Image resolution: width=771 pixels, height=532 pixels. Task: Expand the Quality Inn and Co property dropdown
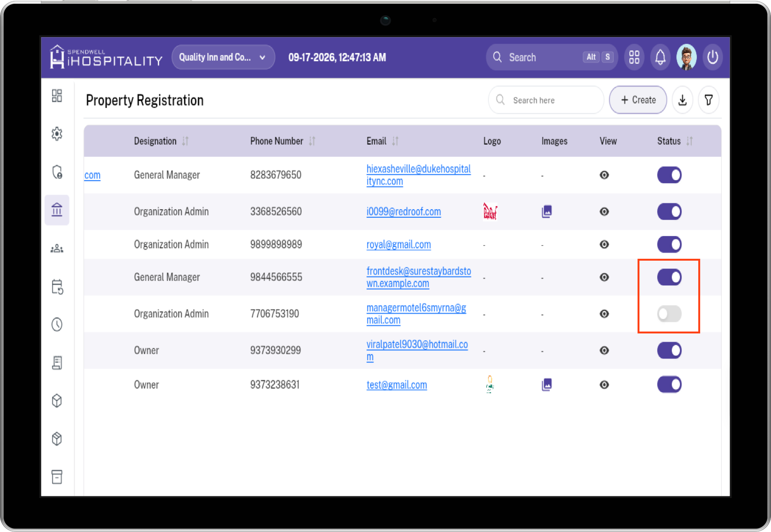(x=223, y=57)
